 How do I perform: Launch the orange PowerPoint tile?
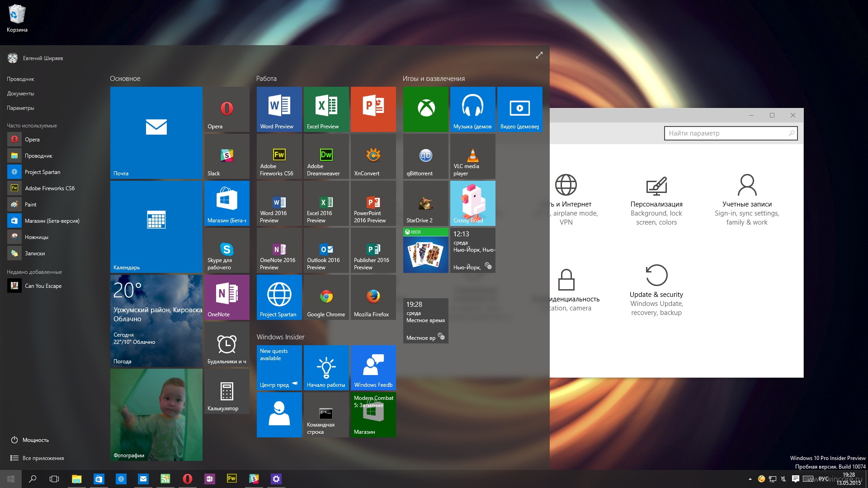click(373, 109)
